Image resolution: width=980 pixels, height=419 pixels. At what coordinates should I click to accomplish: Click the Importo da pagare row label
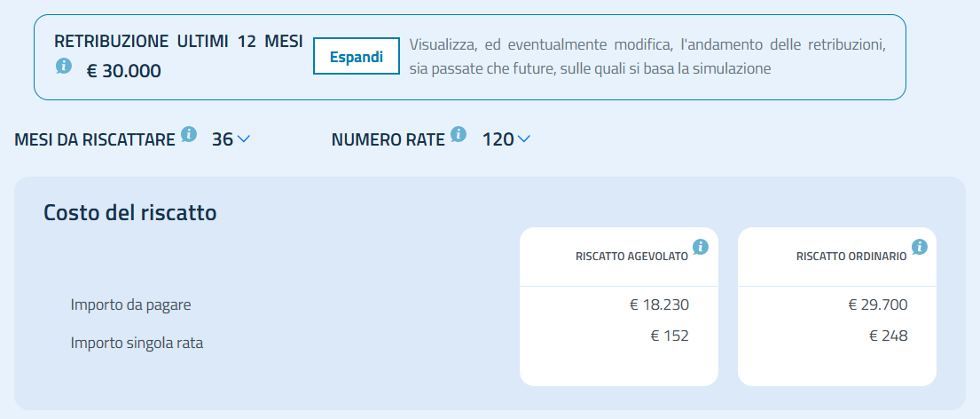(x=131, y=305)
